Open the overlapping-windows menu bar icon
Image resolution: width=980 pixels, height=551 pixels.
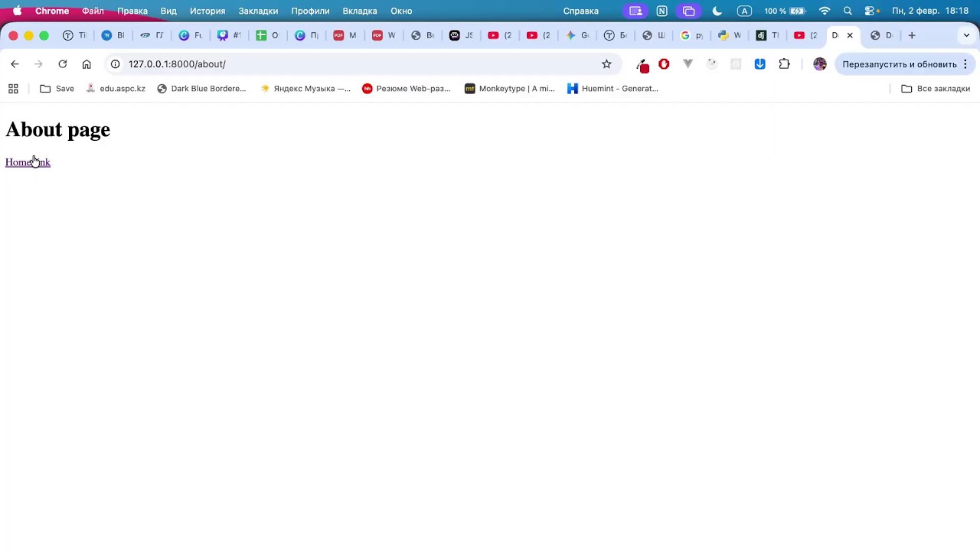[689, 11]
